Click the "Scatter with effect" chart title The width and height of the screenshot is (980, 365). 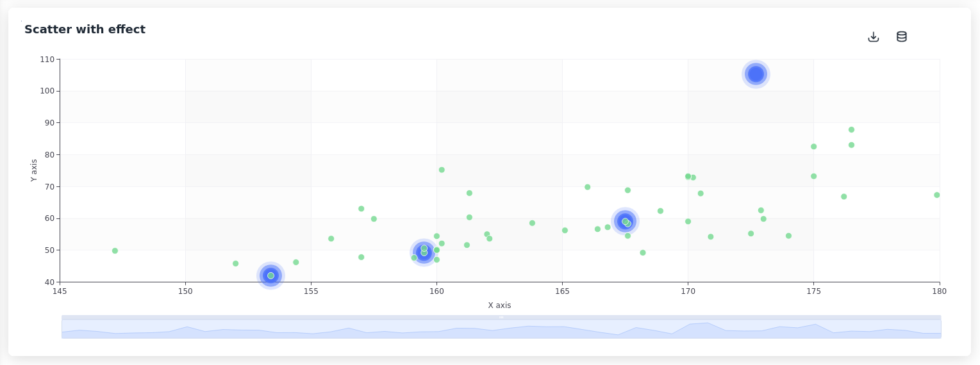click(x=85, y=29)
